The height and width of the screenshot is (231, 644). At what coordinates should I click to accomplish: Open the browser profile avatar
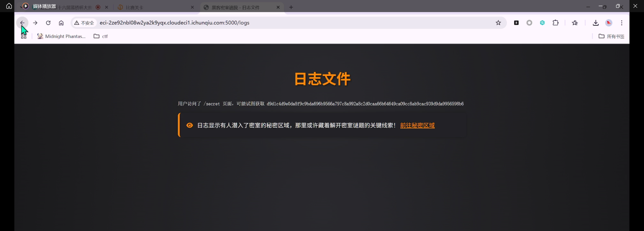point(609,23)
